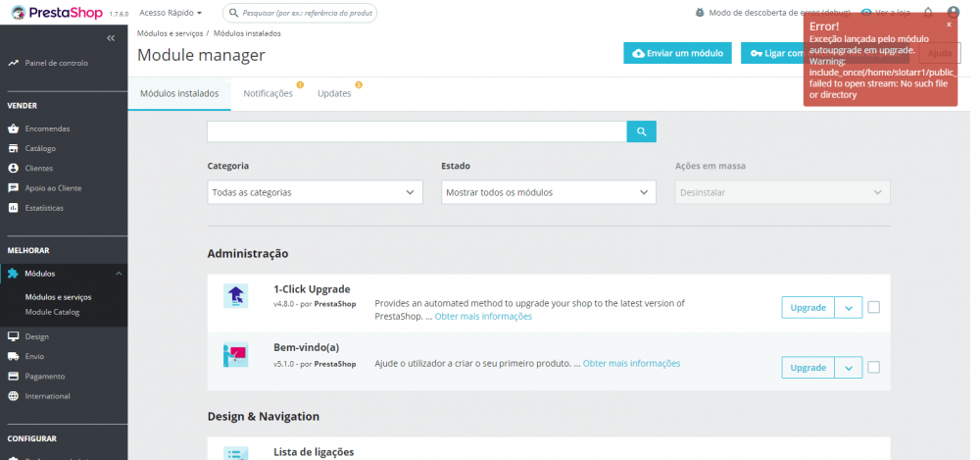Select the 1-Click Upgrade module checkbox
The image size is (980, 460).
pyautogui.click(x=874, y=307)
